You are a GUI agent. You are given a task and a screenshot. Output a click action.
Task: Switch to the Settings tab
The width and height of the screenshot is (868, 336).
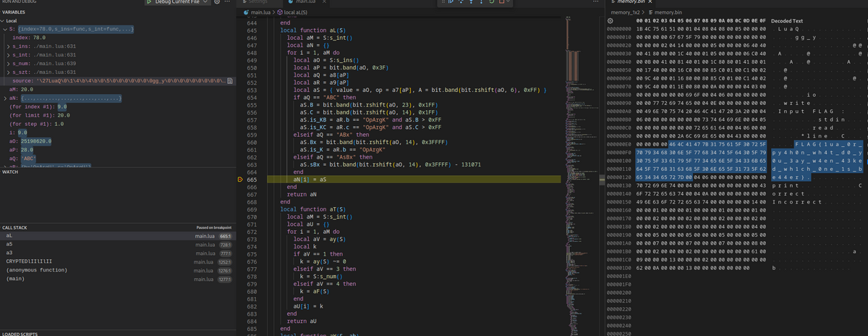click(257, 3)
